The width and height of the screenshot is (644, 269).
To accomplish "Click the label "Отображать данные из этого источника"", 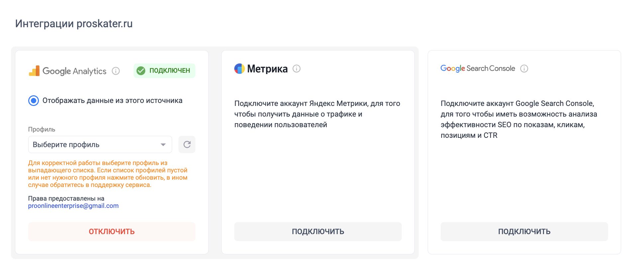I will pyautogui.click(x=112, y=101).
